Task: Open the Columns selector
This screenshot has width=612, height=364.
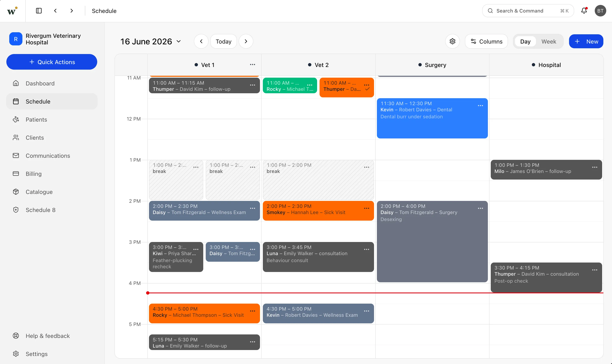Action: click(x=486, y=41)
